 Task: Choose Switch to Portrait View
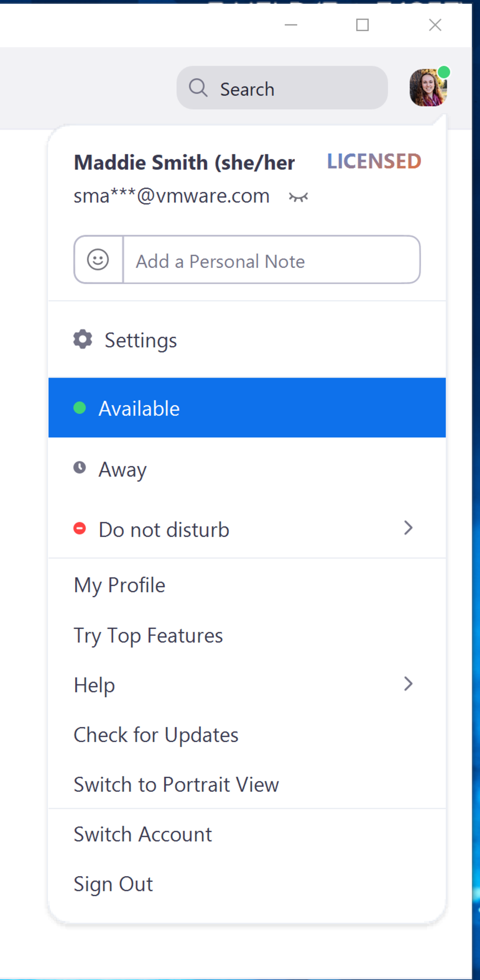tap(176, 785)
